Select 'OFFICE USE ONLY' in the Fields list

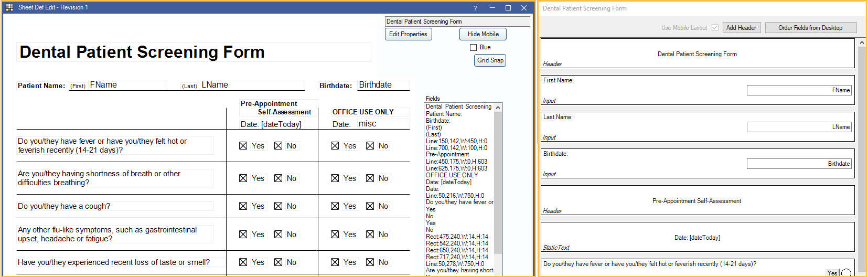452,175
